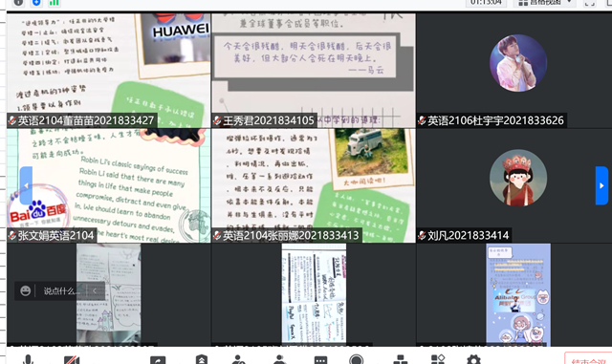Screen dimensions: 612x364
Task: Toggle the camera video button
Action: (72, 360)
